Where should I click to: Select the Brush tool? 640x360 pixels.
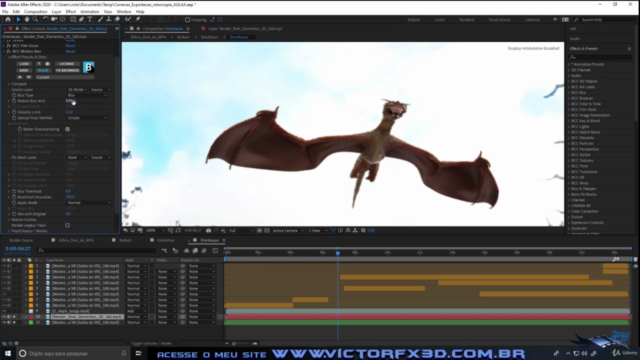click(100, 20)
